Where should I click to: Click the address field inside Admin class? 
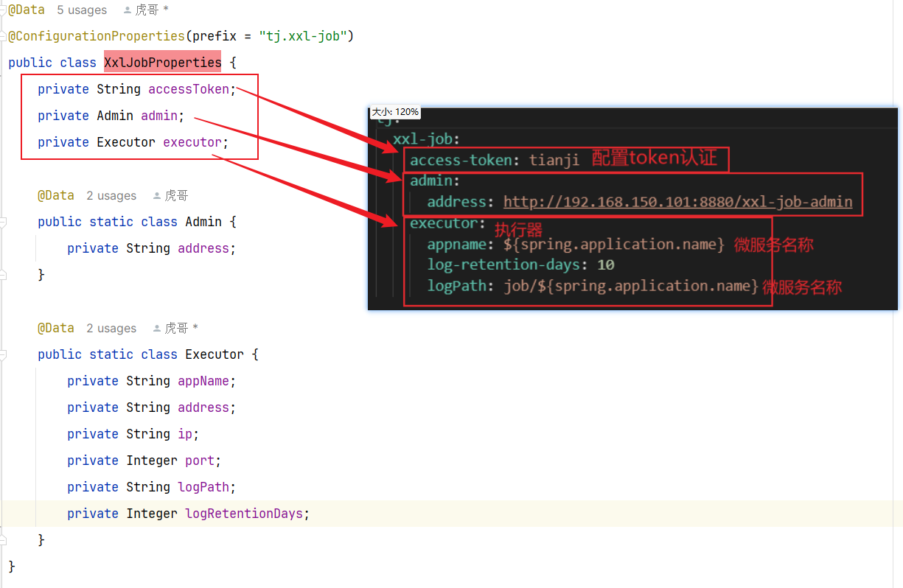[x=203, y=248]
